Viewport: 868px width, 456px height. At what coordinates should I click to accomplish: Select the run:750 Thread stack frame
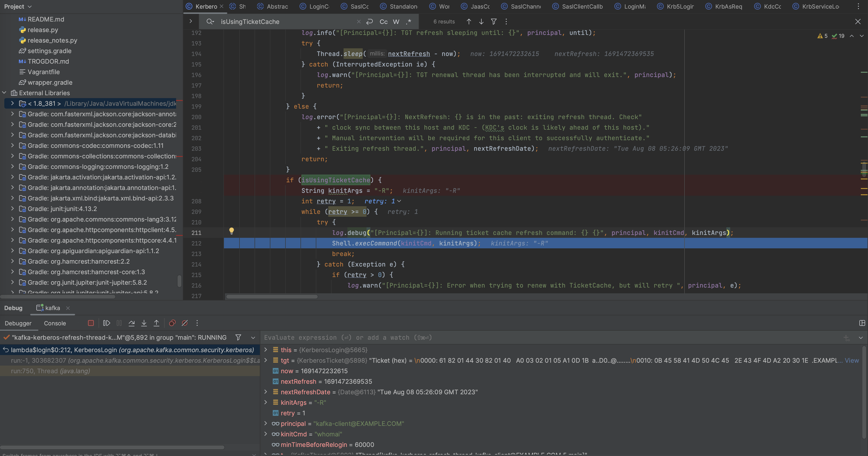(130, 371)
